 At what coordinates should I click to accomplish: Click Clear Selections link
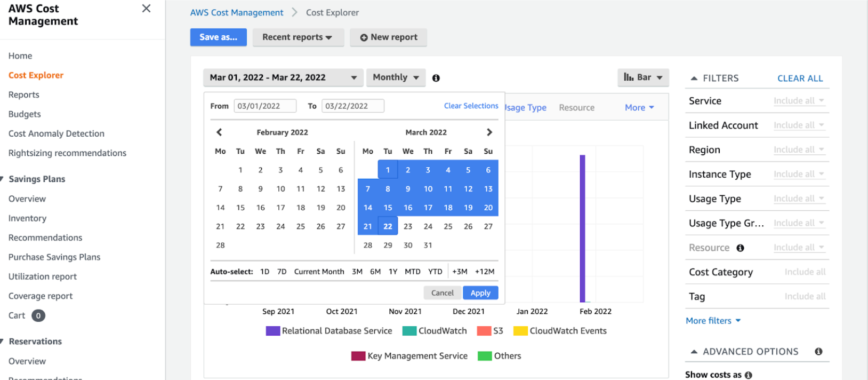(471, 106)
